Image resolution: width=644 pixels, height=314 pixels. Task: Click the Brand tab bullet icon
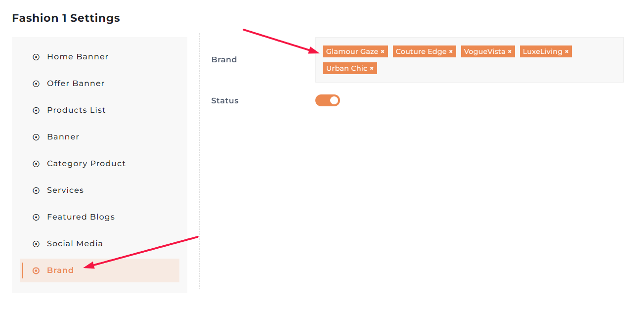pyautogui.click(x=36, y=270)
